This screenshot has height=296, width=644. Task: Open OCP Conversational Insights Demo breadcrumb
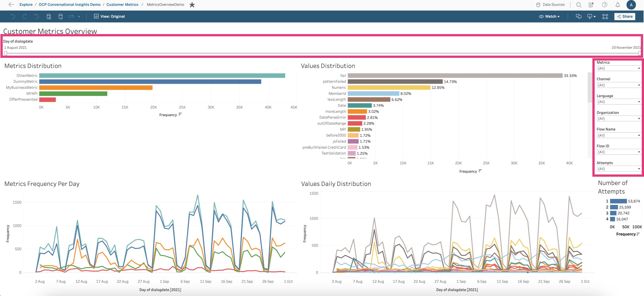70,4
